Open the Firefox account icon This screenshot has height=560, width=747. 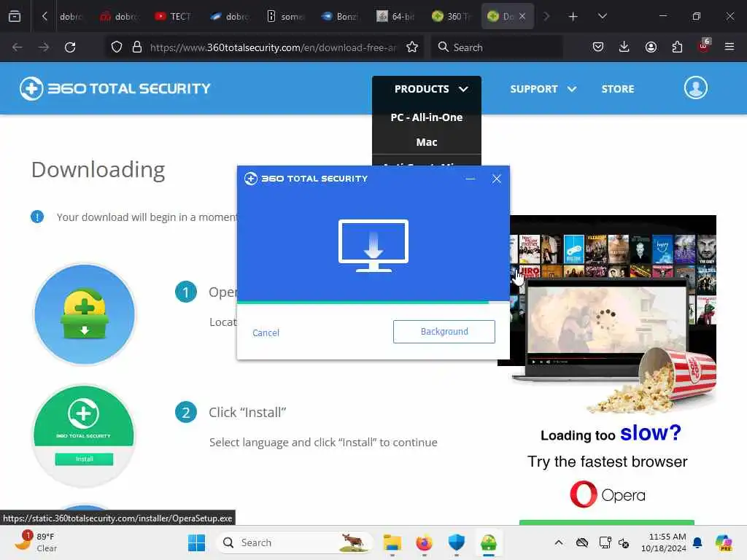tap(651, 47)
